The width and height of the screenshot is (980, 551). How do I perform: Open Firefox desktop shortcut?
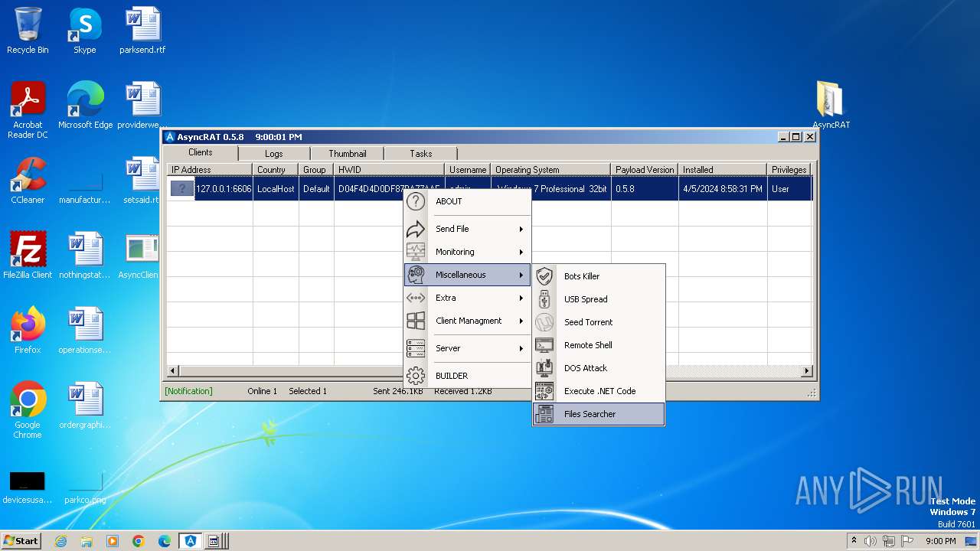(x=28, y=331)
